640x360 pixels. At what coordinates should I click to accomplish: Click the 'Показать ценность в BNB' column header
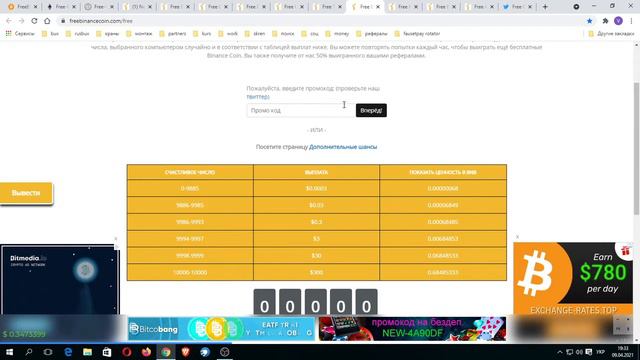[x=443, y=172]
